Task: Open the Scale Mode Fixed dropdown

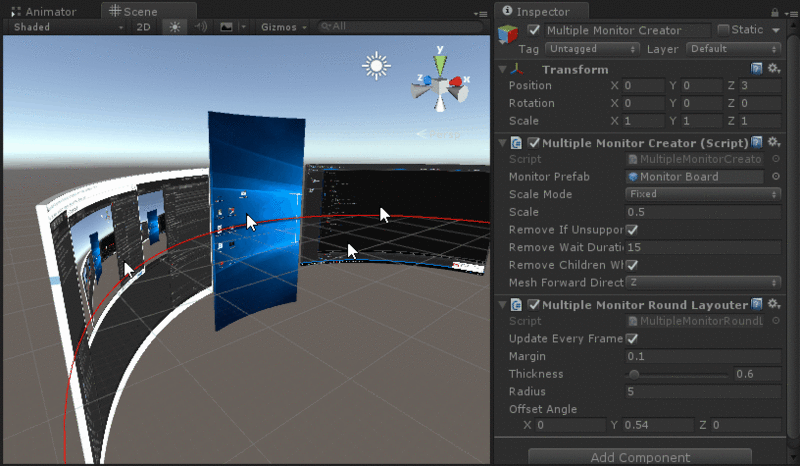Action: click(703, 194)
